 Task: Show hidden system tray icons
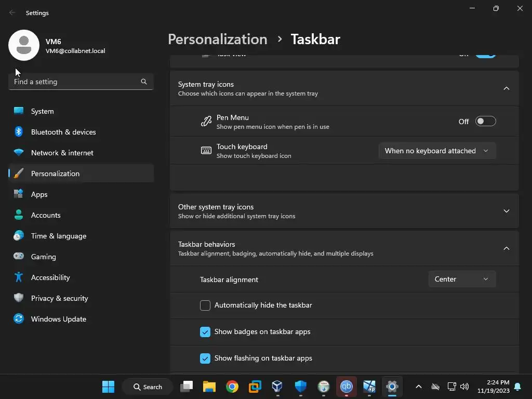click(x=419, y=387)
